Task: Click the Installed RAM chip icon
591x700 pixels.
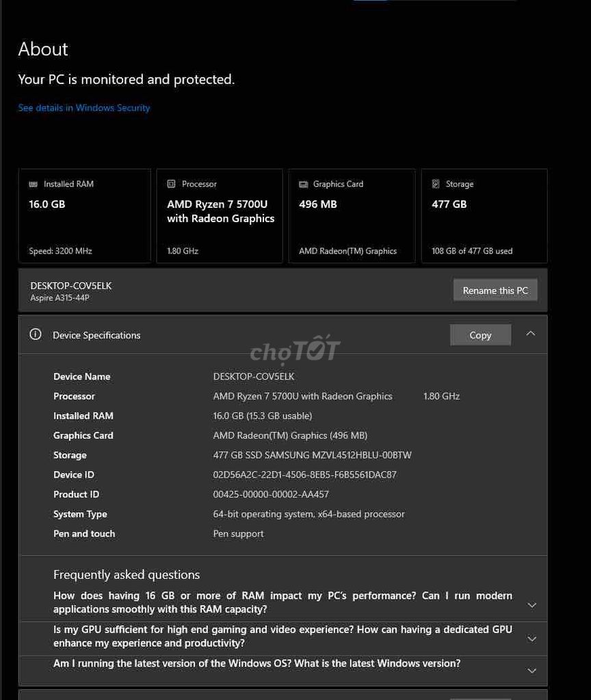Action: pos(33,185)
